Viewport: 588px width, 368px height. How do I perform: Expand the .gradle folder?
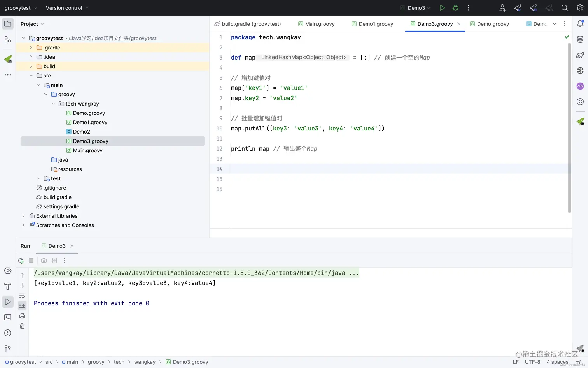[x=31, y=48]
